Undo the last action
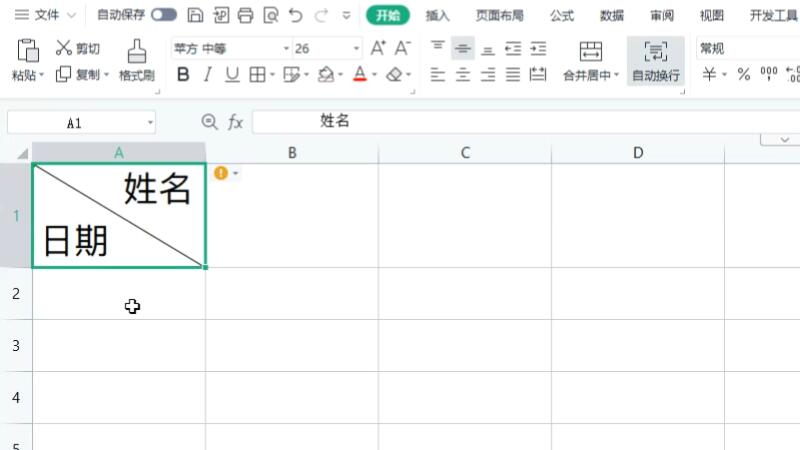The height and width of the screenshot is (450, 800). [295, 15]
